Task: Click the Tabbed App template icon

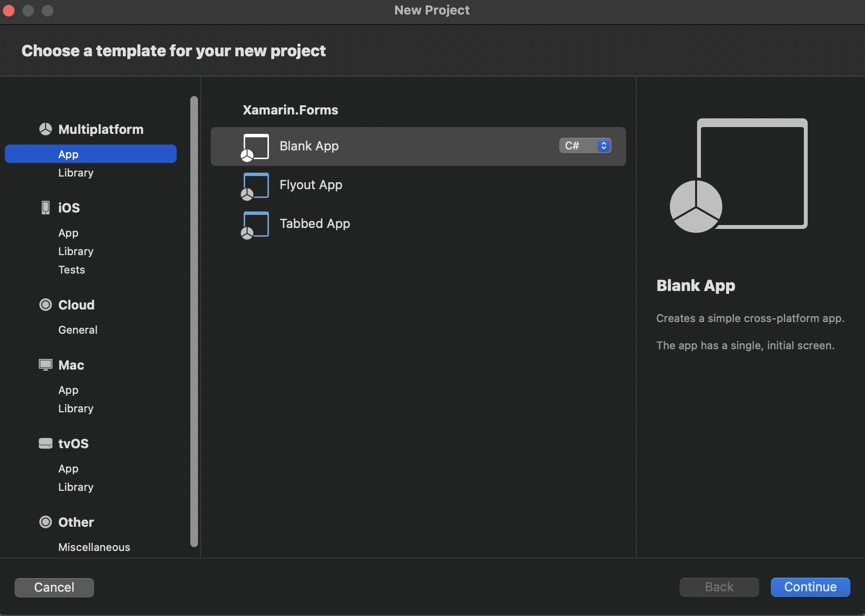Action: coord(255,225)
